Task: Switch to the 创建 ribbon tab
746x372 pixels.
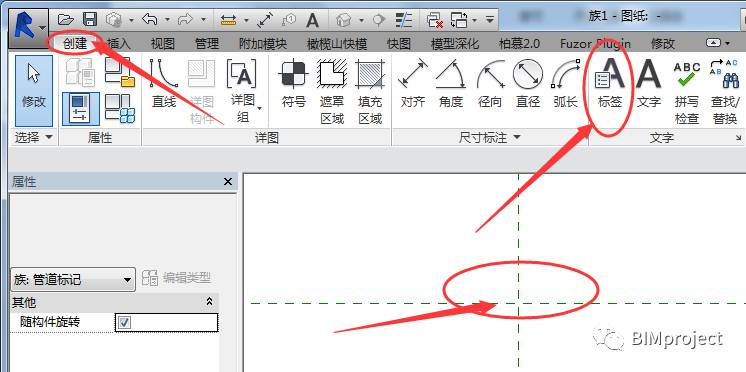Action: (x=75, y=44)
